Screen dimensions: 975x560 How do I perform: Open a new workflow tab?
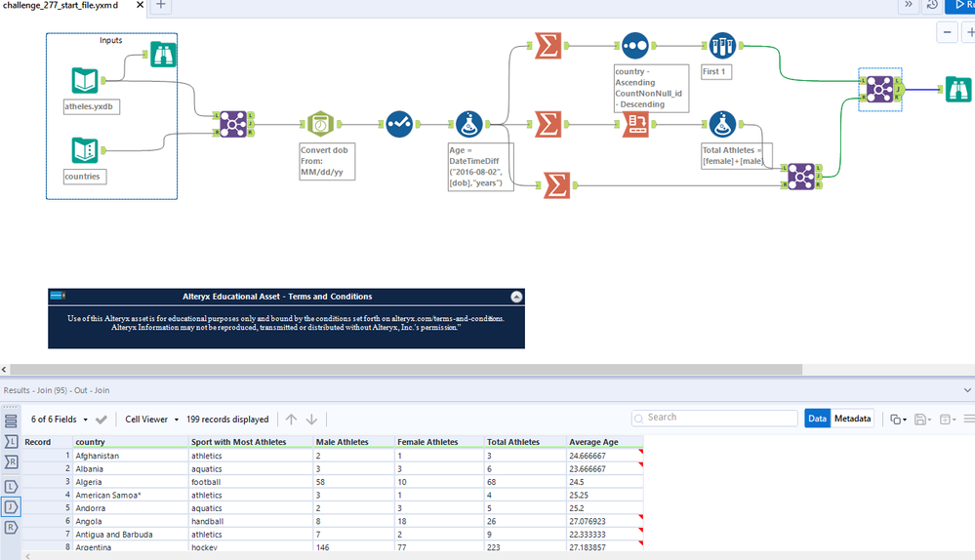tap(160, 4)
